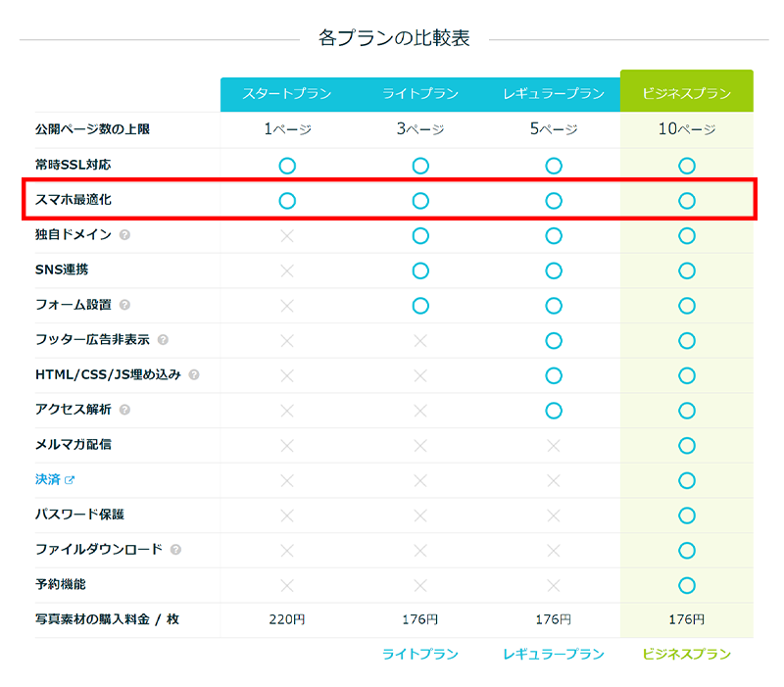Screen dimensions: 784x687
Task: Click help icon beside フォーム設置
Action: coord(124,305)
